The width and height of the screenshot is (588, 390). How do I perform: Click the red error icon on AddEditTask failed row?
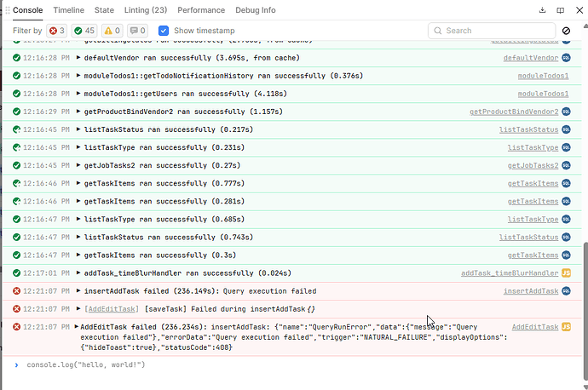[16, 327]
